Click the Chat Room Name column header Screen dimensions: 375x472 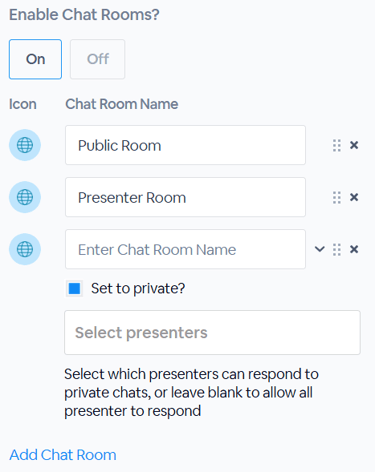122,104
